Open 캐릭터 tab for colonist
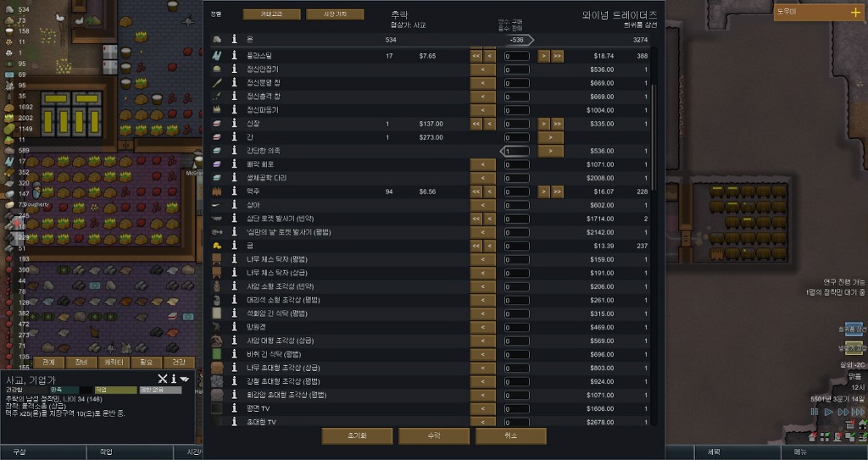Image resolution: width=868 pixels, height=460 pixels. pos(114,363)
